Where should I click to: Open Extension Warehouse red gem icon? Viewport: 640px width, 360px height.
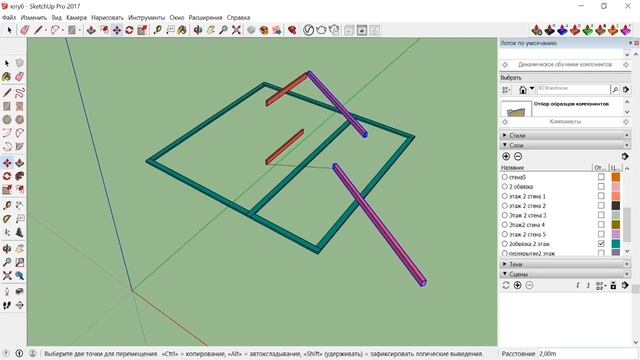292,30
